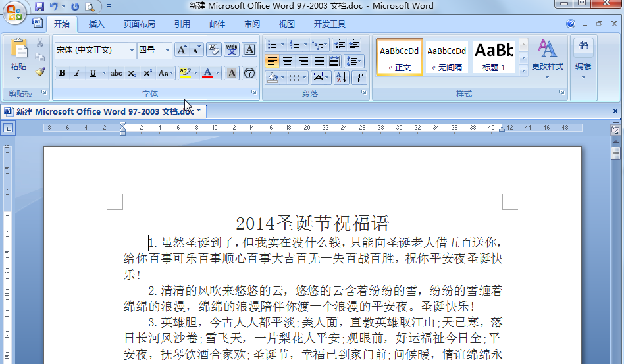Copy the selection
Viewport: 624px width, 364px height.
pyautogui.click(x=39, y=57)
